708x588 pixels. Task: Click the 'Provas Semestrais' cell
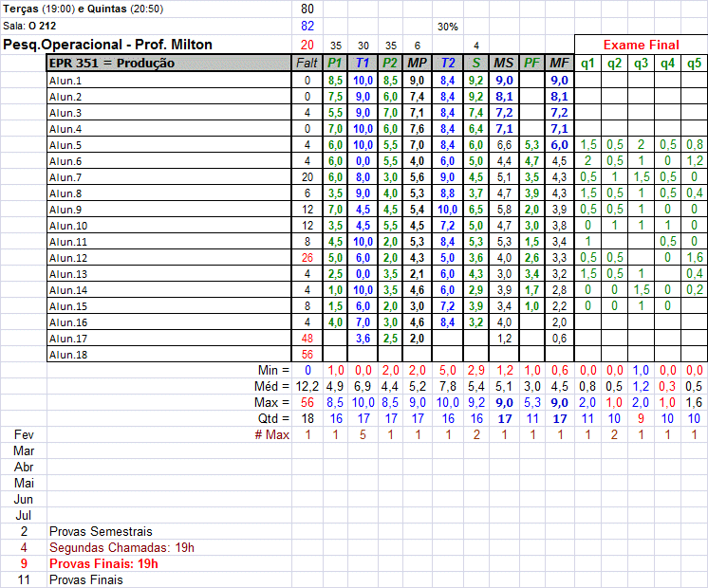click(101, 531)
